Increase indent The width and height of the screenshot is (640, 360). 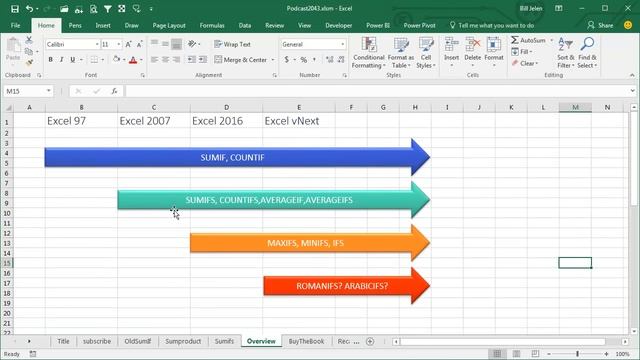point(203,60)
